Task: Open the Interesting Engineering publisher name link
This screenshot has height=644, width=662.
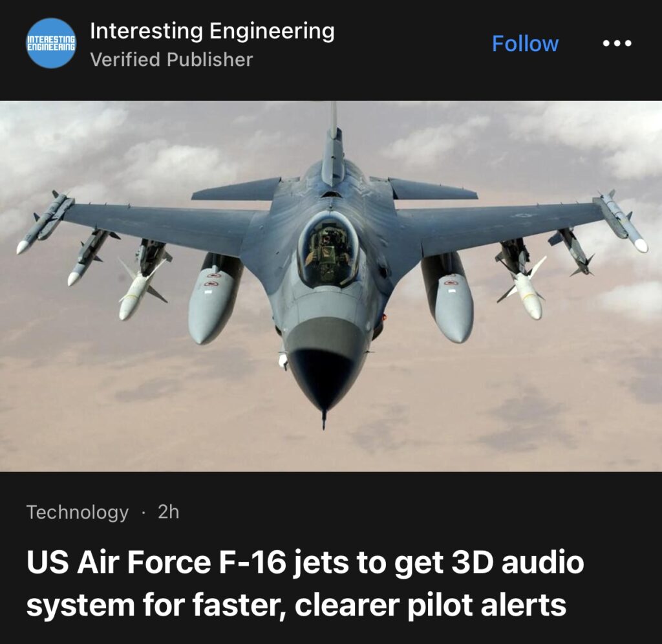Action: [x=212, y=32]
